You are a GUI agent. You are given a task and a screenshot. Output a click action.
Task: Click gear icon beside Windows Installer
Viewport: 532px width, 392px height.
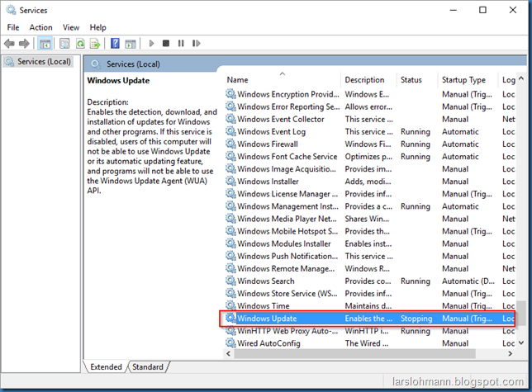[x=230, y=181]
